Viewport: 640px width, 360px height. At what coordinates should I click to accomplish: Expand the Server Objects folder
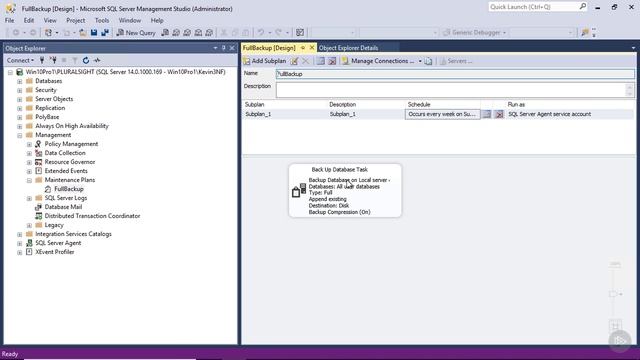20,99
